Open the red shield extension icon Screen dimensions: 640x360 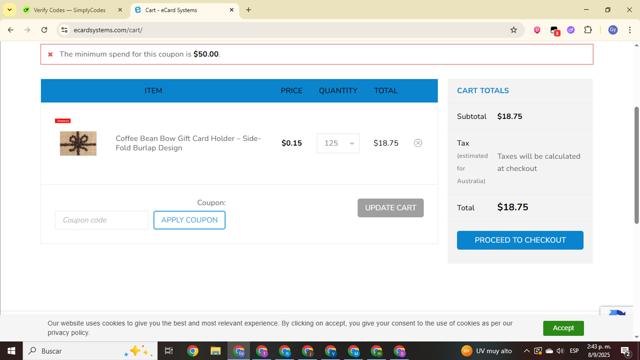pos(537,30)
